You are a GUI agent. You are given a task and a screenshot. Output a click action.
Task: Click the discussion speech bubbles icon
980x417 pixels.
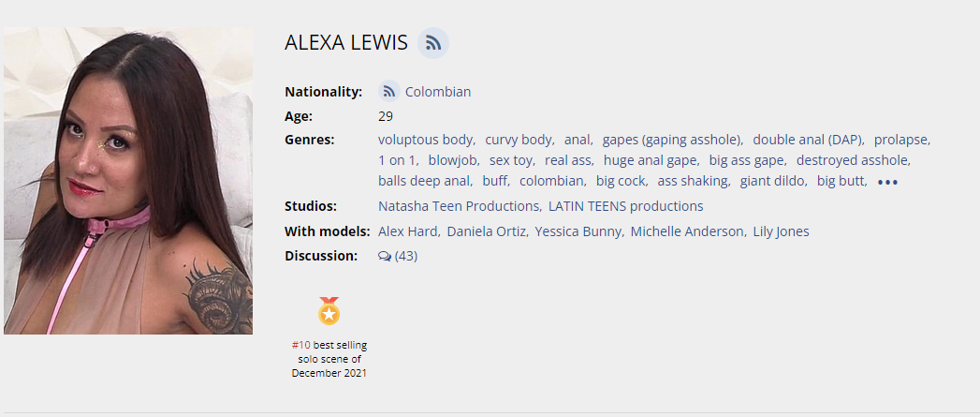384,256
